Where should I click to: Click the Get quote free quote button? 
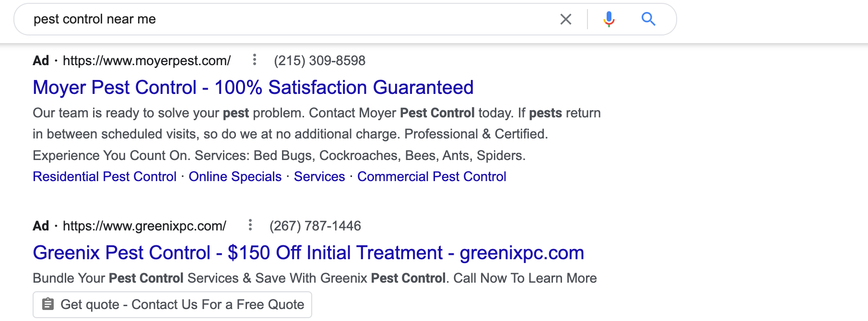click(172, 305)
